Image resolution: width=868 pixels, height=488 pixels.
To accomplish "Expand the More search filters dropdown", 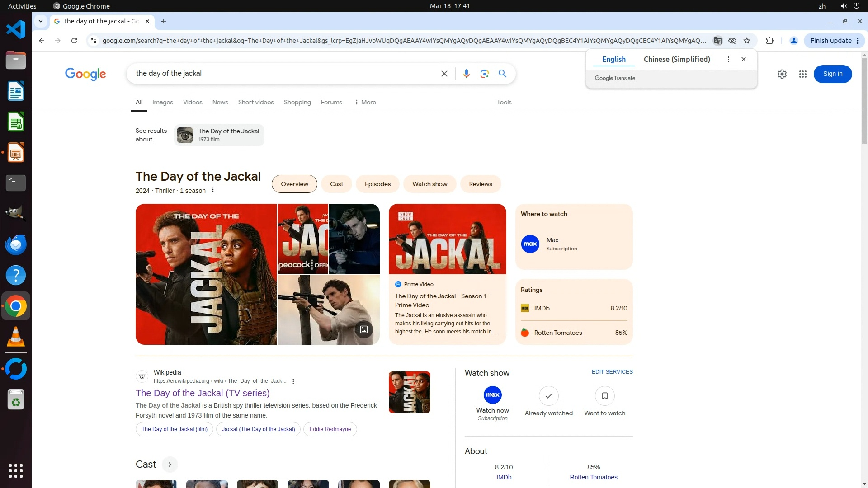I will [x=365, y=103].
